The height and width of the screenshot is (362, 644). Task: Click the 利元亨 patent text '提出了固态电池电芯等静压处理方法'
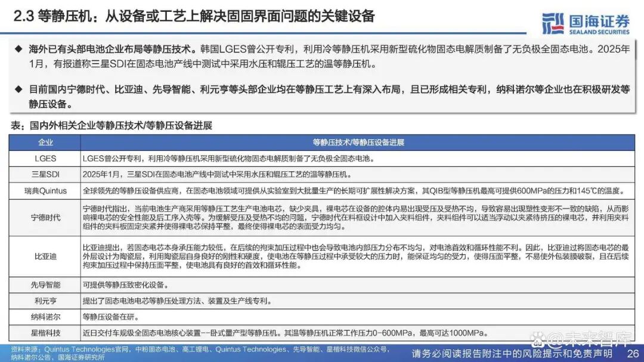178,301
